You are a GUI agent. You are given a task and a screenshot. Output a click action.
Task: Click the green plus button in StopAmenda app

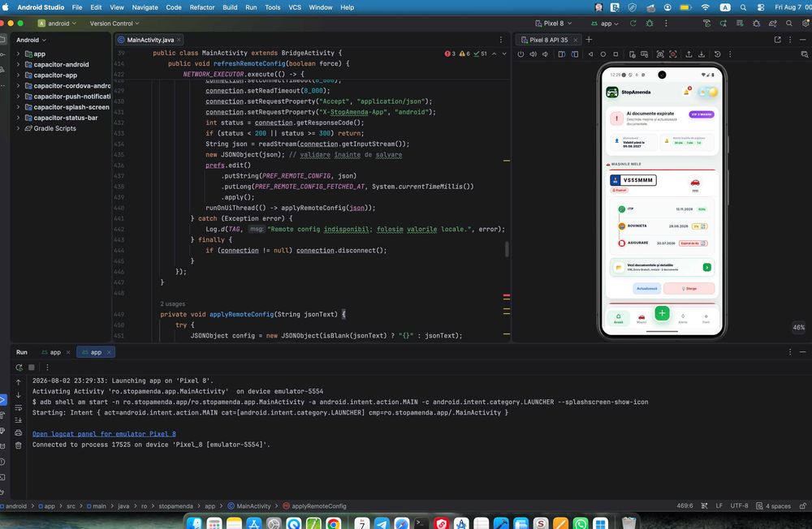pyautogui.click(x=662, y=313)
